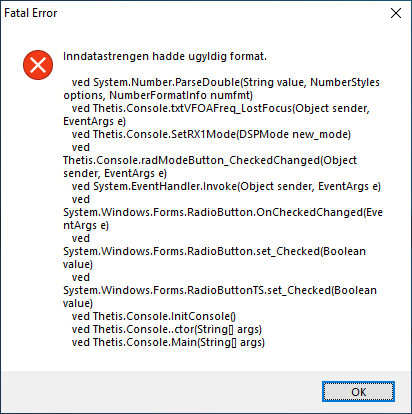The width and height of the screenshot is (412, 414).
Task: Click the 'sender, EventArgs e)' line below radModeButton
Action: 115,173
